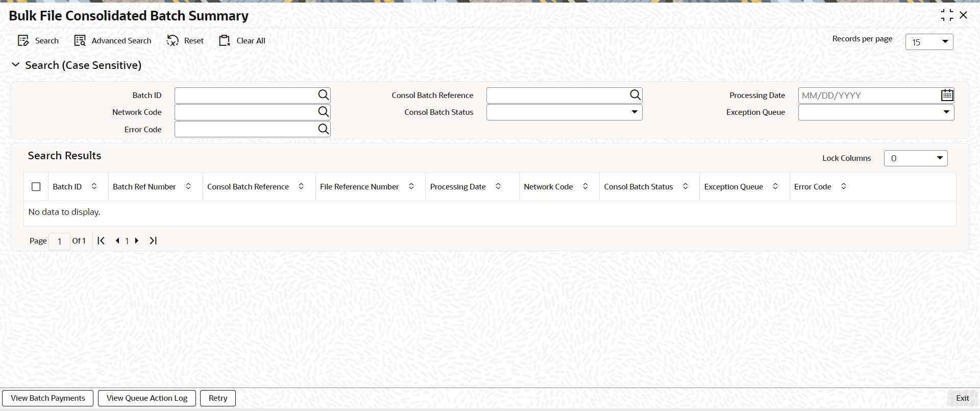980x411 pixels.
Task: Sort results by Consol Batch Reference column
Action: click(x=301, y=186)
